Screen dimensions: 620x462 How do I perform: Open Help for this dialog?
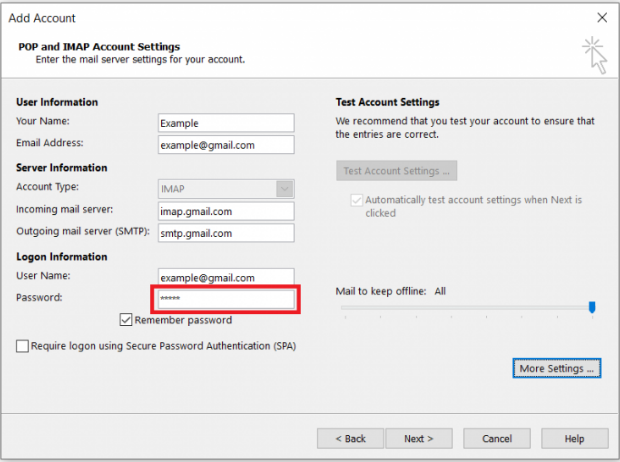575,438
